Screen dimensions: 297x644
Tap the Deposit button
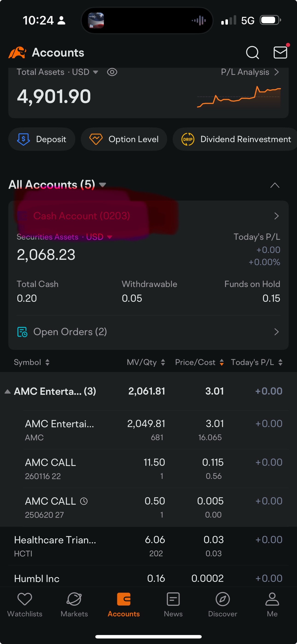pyautogui.click(x=42, y=139)
